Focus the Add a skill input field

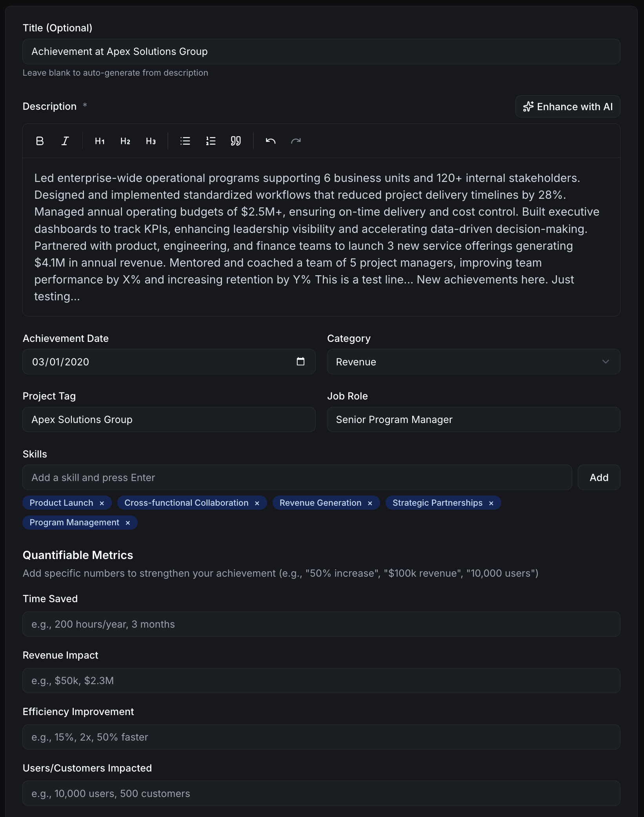click(x=297, y=477)
